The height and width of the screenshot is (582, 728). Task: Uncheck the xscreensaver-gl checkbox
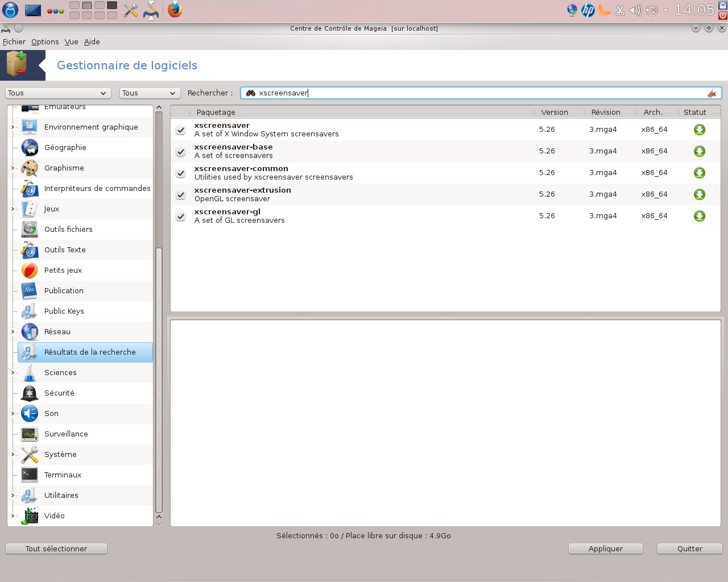(x=181, y=217)
